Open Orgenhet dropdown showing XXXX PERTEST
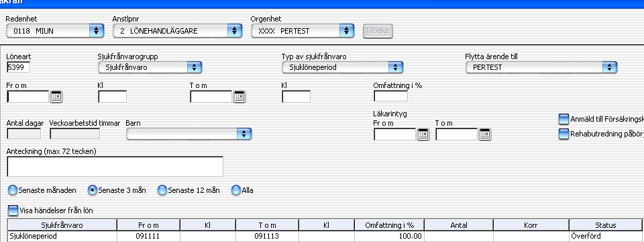The height and width of the screenshot is (242, 644). tap(303, 31)
